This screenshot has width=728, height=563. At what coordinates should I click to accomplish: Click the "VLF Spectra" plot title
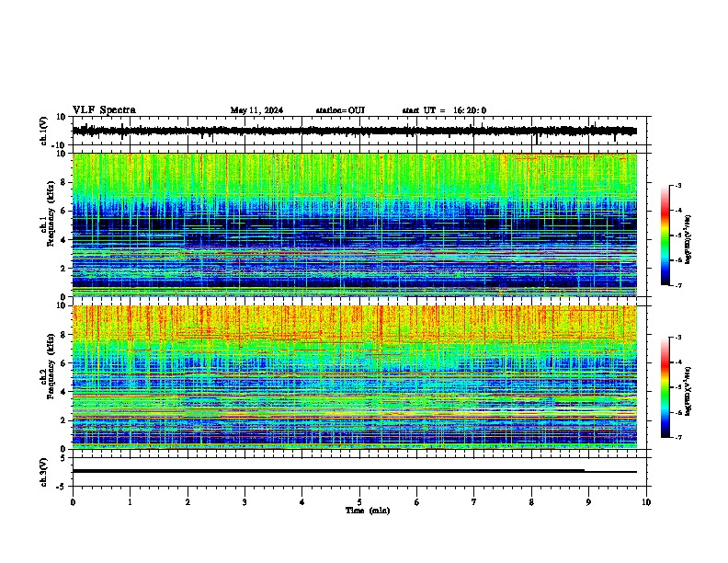click(104, 110)
